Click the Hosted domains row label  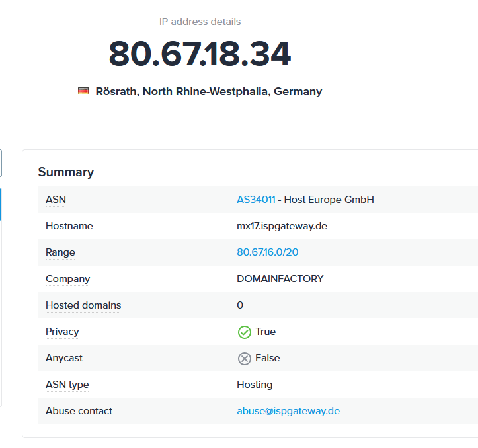(83, 305)
